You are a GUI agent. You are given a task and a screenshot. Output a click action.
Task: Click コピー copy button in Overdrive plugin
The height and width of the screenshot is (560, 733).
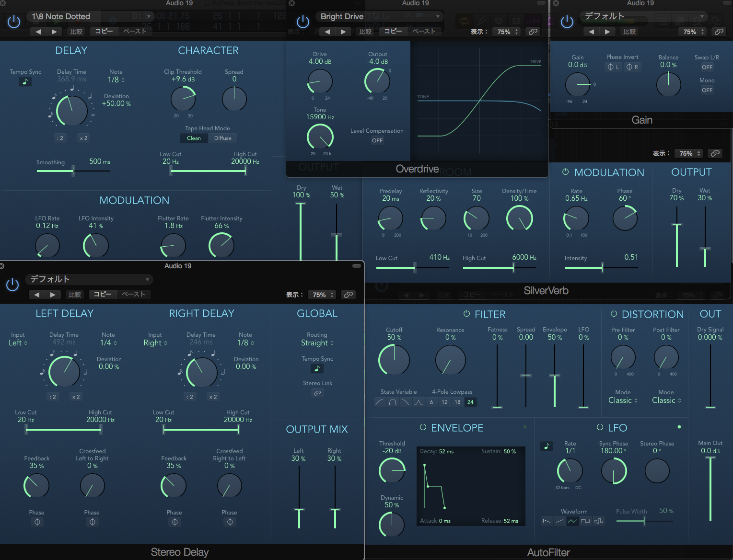tap(393, 32)
